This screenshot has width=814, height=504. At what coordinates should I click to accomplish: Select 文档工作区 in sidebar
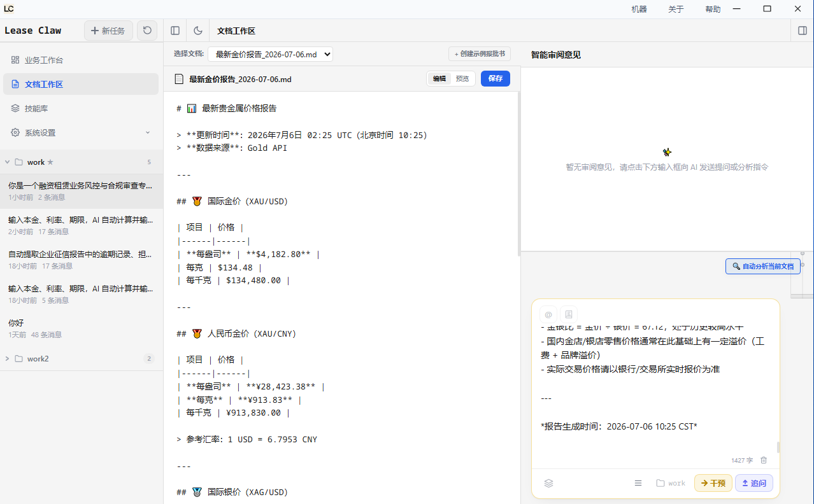point(81,84)
